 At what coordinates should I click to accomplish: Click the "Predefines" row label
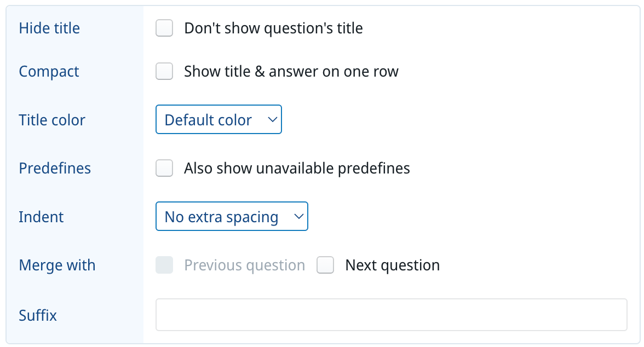pos(55,168)
